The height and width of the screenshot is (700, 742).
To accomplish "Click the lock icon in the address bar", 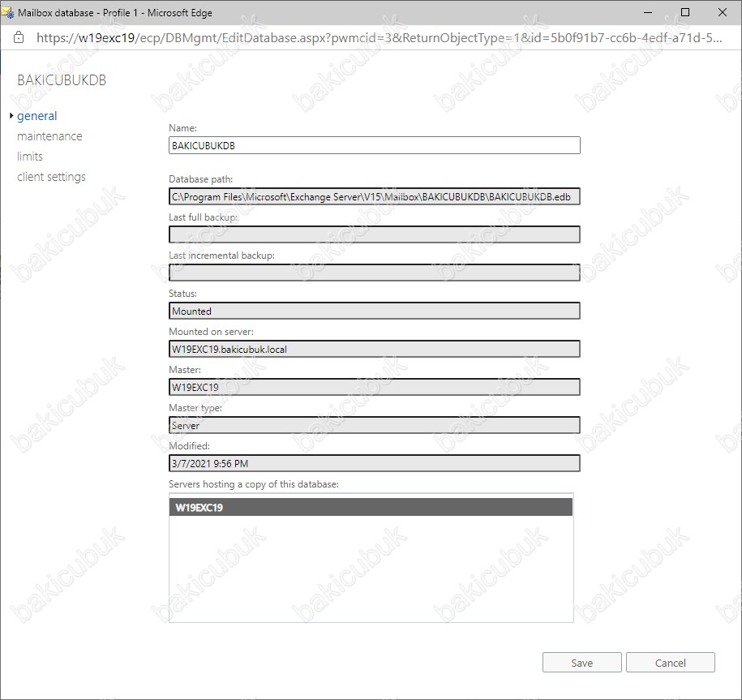I will (19, 38).
